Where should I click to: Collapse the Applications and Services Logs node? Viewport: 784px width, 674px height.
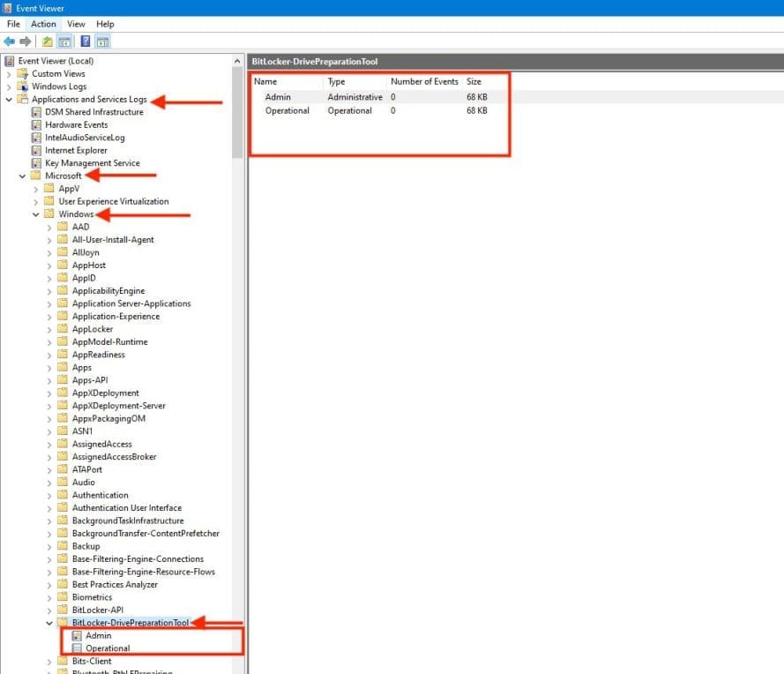pyautogui.click(x=10, y=100)
